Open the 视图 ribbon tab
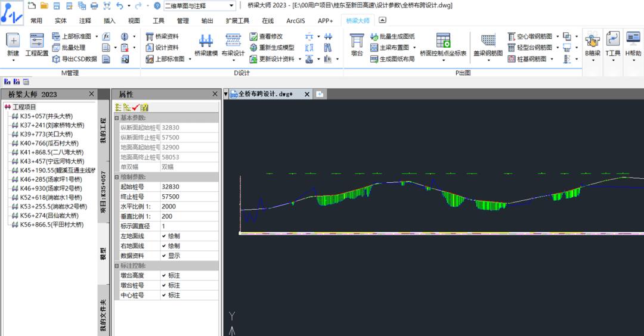This screenshot has width=644, height=336. point(134,20)
